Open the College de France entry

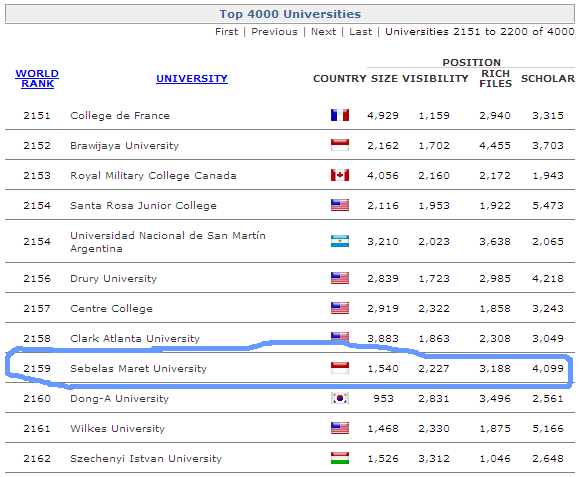point(120,116)
